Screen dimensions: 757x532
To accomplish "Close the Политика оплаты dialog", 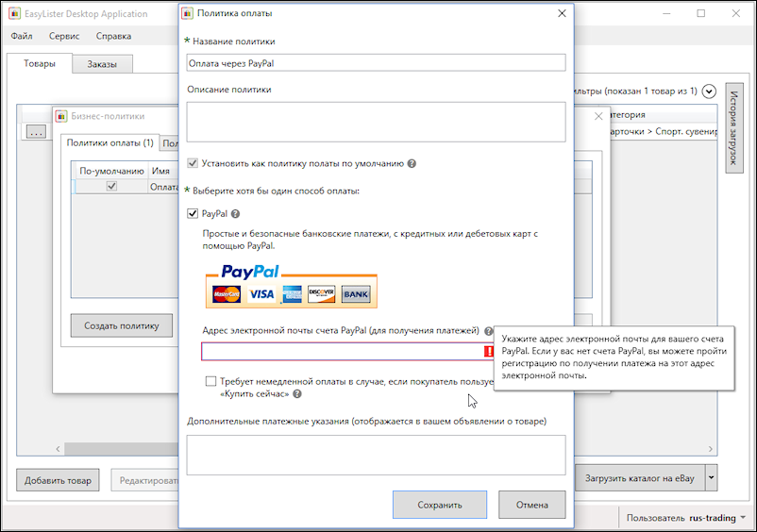I will [562, 13].
